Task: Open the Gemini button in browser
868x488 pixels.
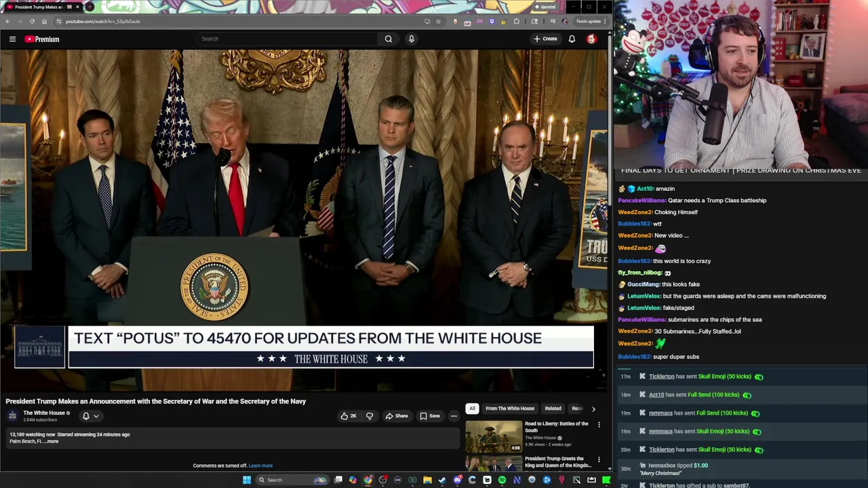Action: click(545, 7)
